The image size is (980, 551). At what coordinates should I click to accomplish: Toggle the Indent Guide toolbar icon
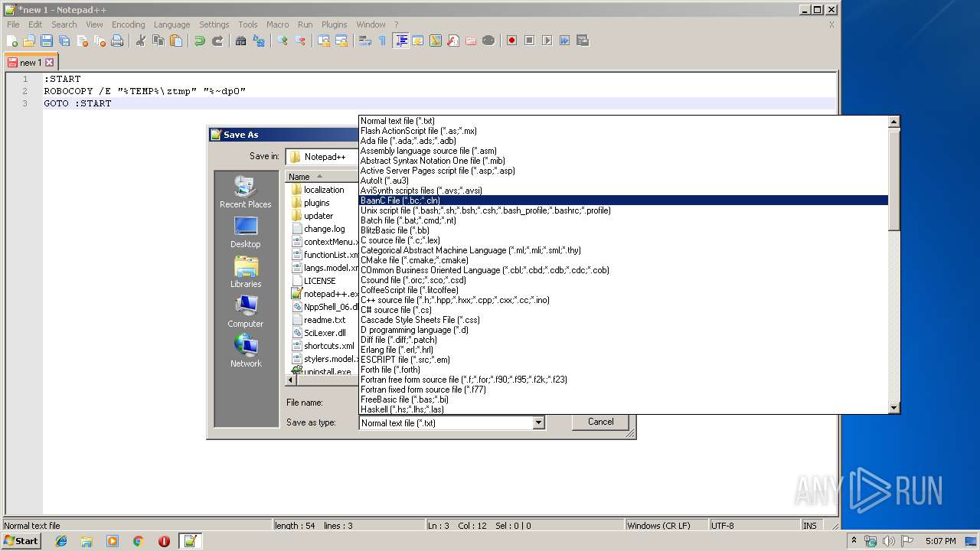click(400, 41)
